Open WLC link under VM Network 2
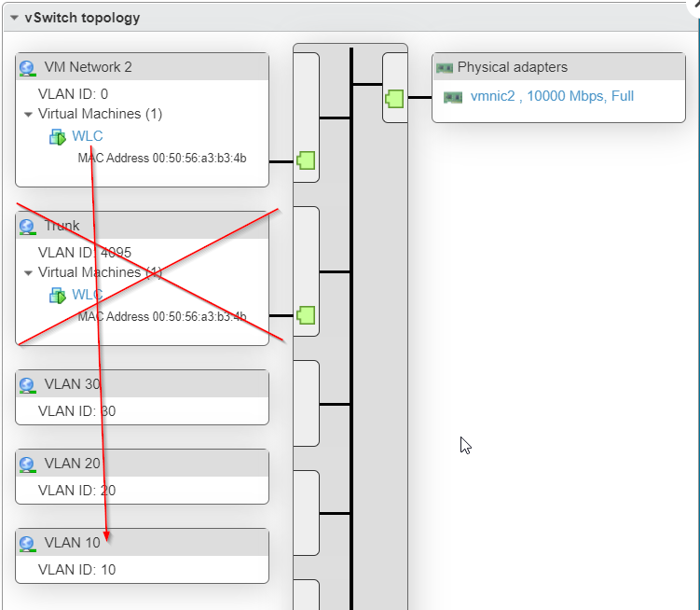This screenshot has height=610, width=700. click(88, 136)
